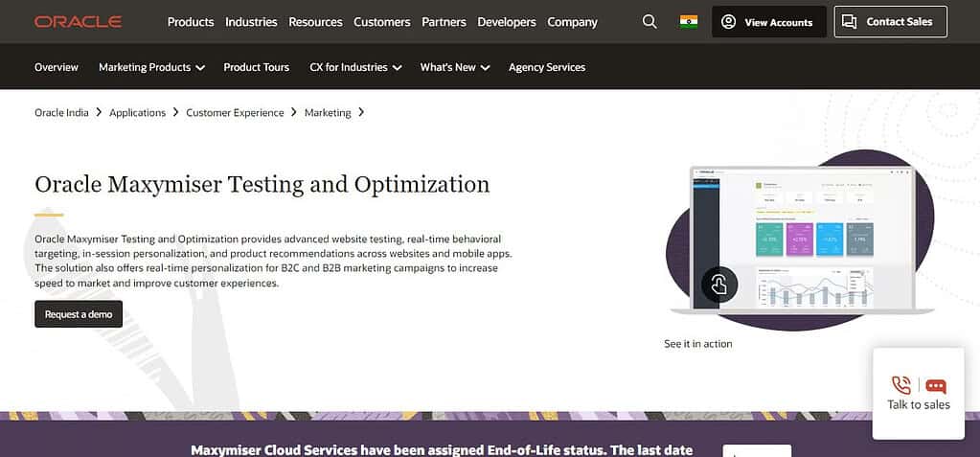Viewport: 980px width, 457px height.
Task: Click the hand pointer icon on demo image
Action: (x=719, y=286)
